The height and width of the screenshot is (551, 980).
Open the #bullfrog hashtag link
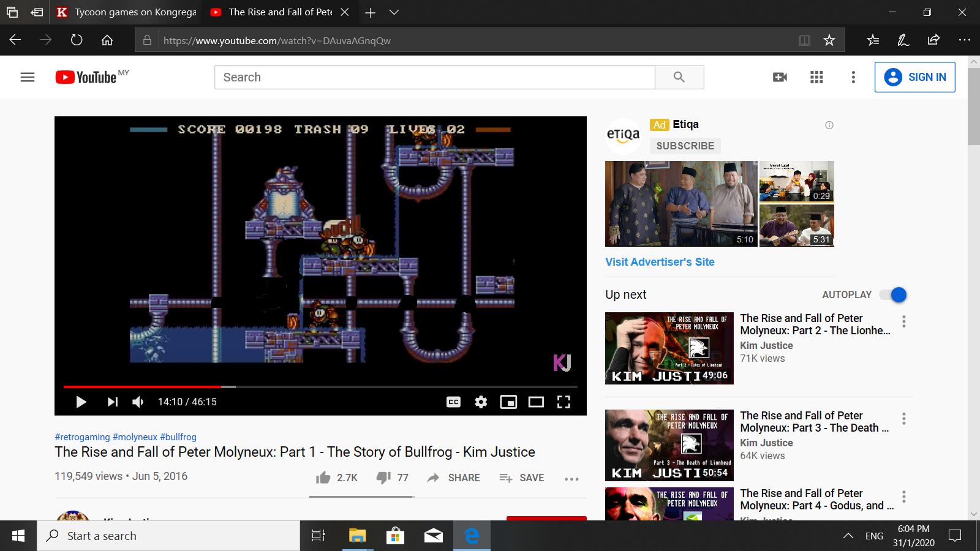point(178,437)
